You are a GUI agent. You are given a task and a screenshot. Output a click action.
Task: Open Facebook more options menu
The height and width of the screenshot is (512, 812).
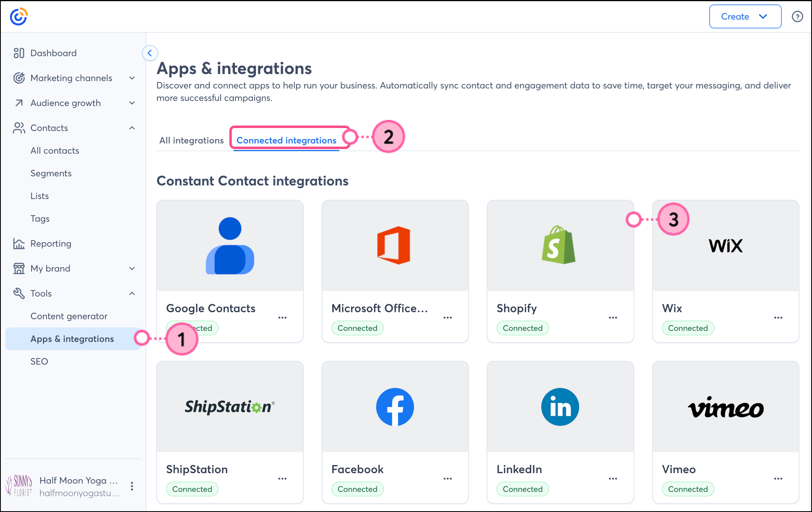pyautogui.click(x=448, y=479)
